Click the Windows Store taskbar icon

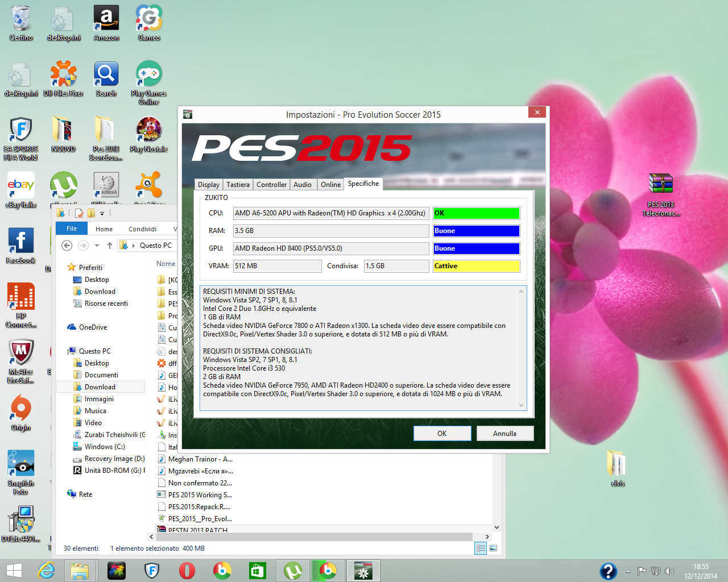tap(258, 571)
